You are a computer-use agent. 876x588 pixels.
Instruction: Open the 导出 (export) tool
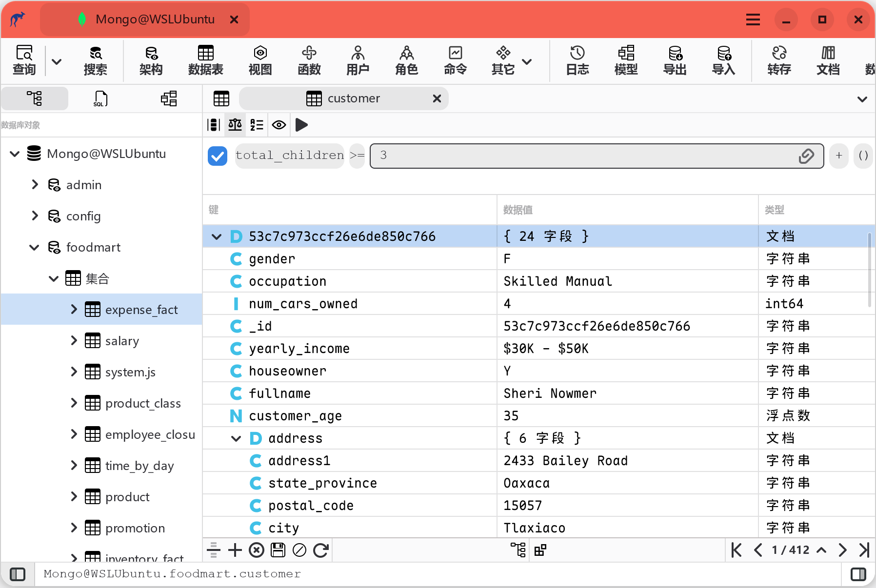[x=675, y=60]
